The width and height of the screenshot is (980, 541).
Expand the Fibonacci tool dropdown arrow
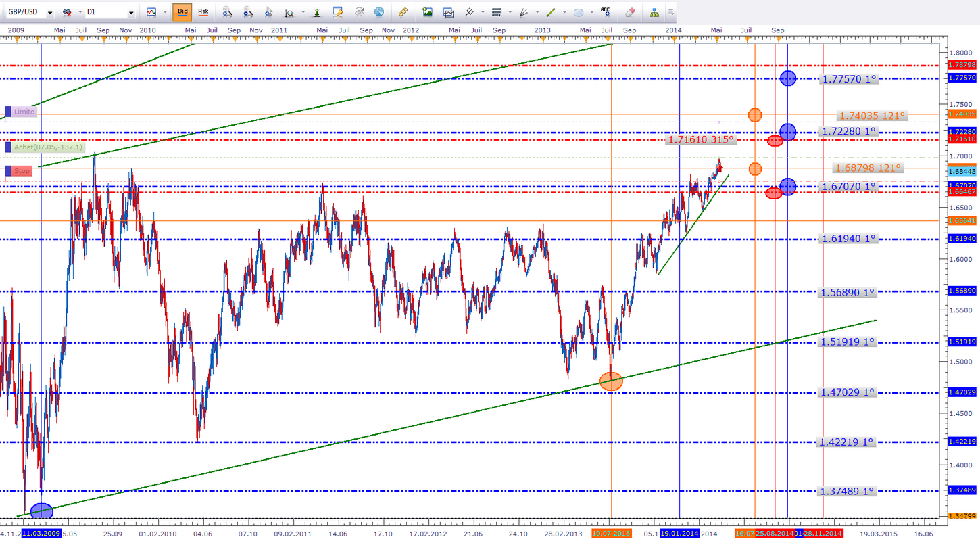[x=510, y=12]
